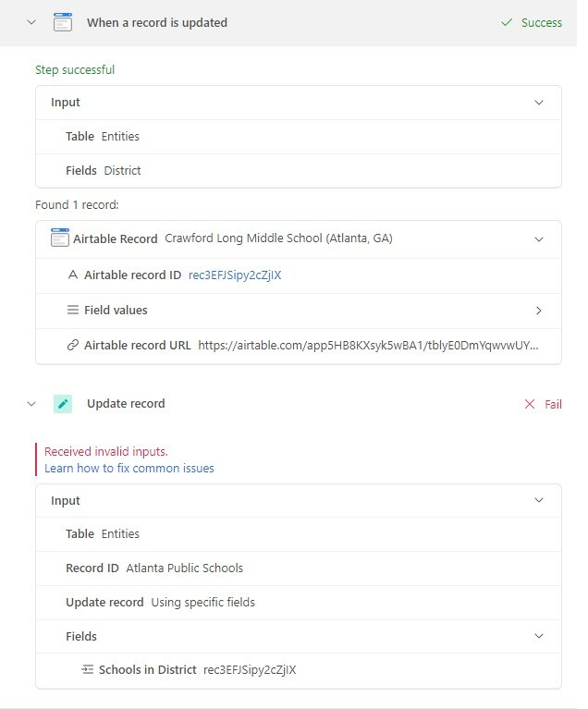The height and width of the screenshot is (709, 588).
Task: Click the red X icon beside Fail
Action: click(x=530, y=404)
